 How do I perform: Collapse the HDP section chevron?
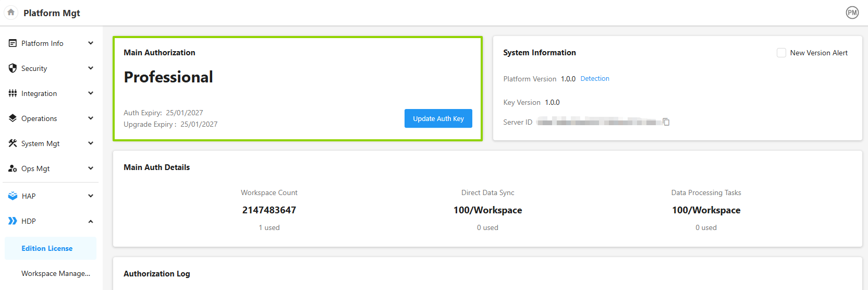[91, 221]
